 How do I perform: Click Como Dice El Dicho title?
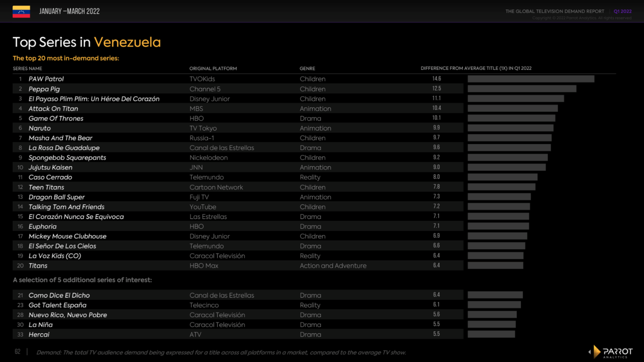[59, 295]
